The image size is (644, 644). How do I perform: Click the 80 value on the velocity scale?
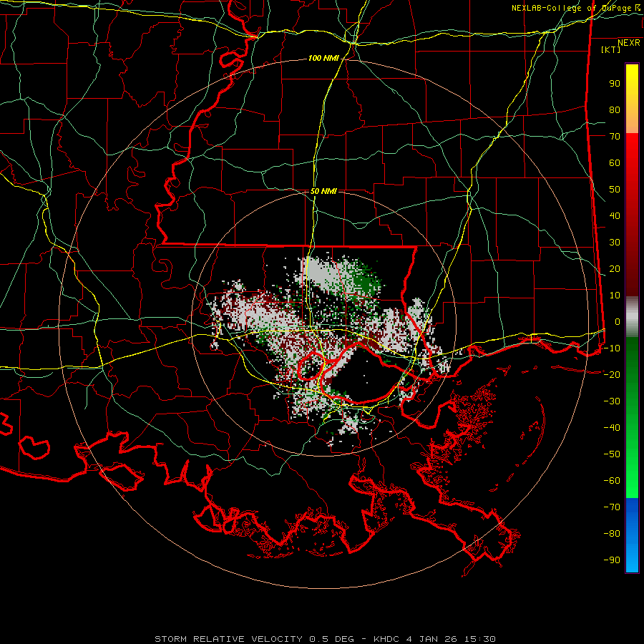click(x=615, y=109)
